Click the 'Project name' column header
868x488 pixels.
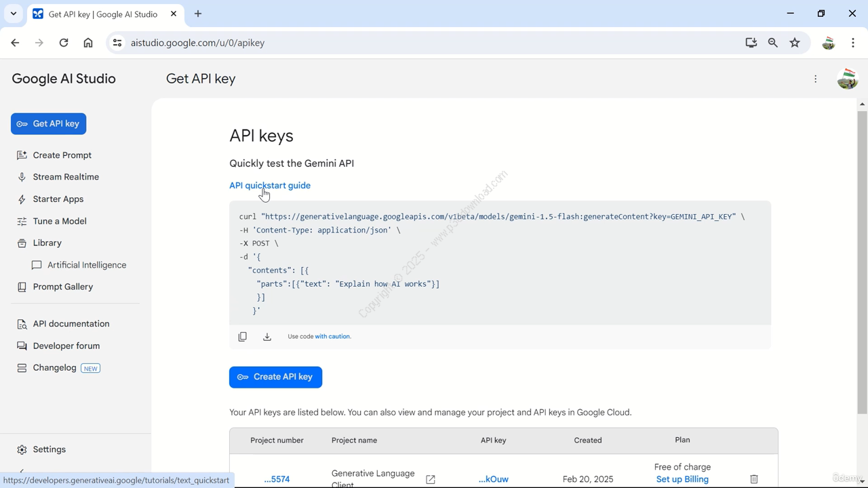[x=354, y=441]
